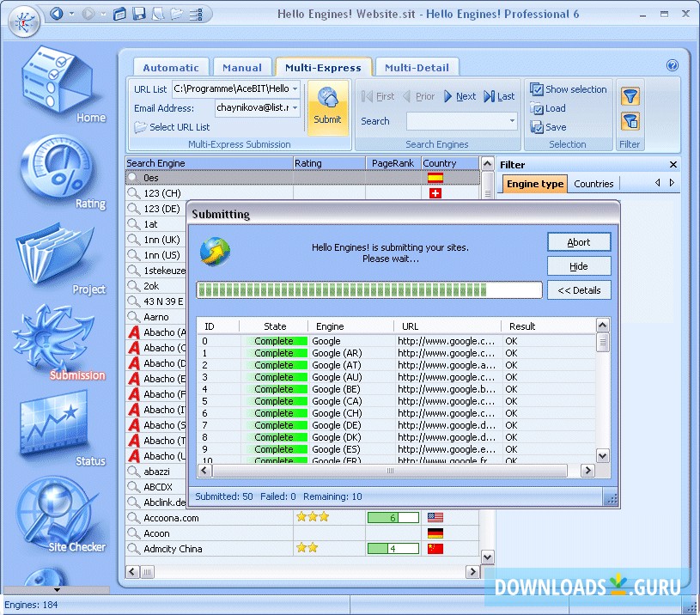700x615 pixels.
Task: Switch to the Countries filter tab
Action: pyautogui.click(x=593, y=184)
